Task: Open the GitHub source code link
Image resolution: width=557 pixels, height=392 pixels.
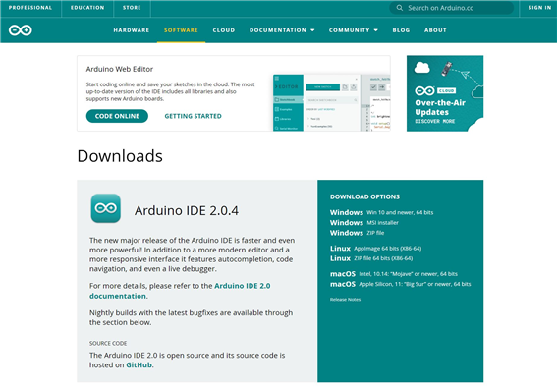Action: click(139, 365)
